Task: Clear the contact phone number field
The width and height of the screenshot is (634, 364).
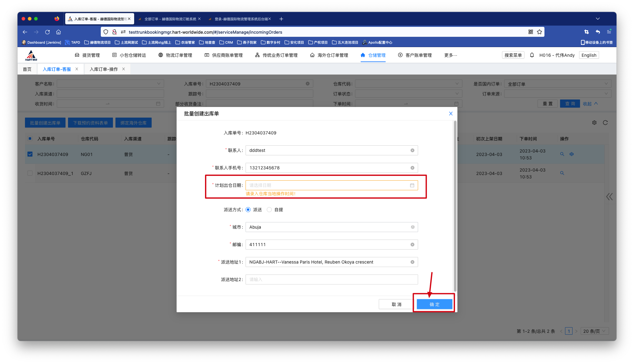Action: pyautogui.click(x=412, y=168)
